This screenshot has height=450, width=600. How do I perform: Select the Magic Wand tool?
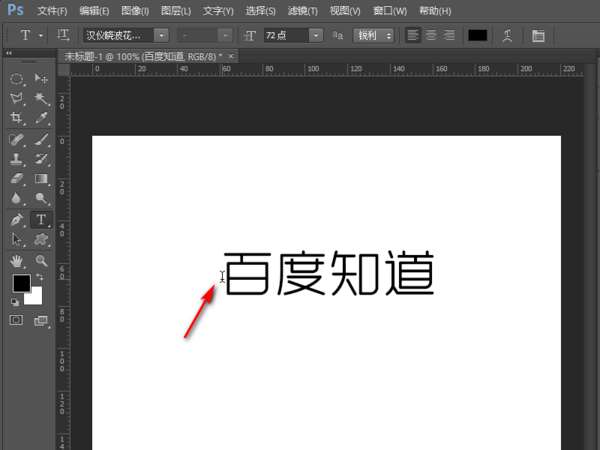click(x=41, y=98)
